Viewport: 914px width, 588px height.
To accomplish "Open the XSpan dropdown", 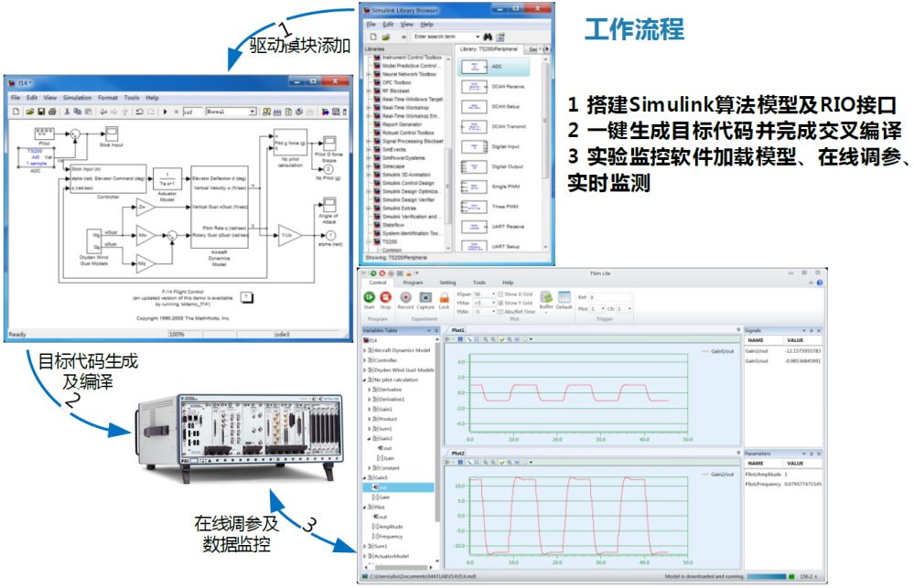I will [x=492, y=294].
